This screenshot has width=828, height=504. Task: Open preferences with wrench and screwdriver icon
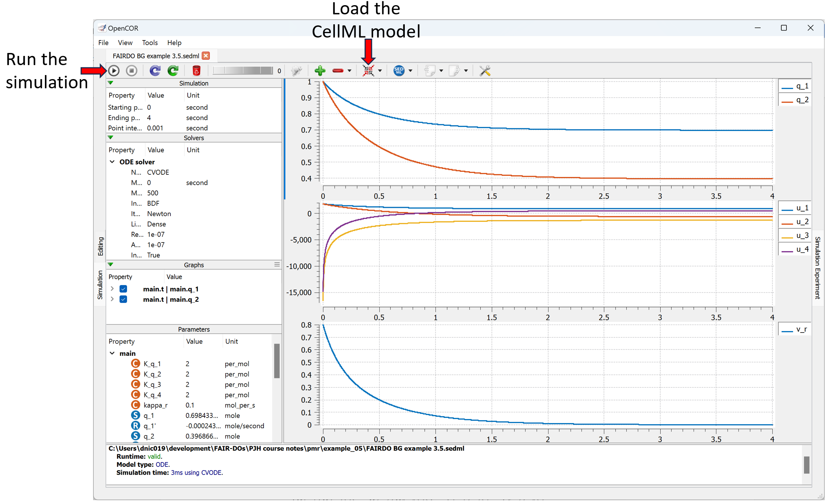[x=485, y=70]
